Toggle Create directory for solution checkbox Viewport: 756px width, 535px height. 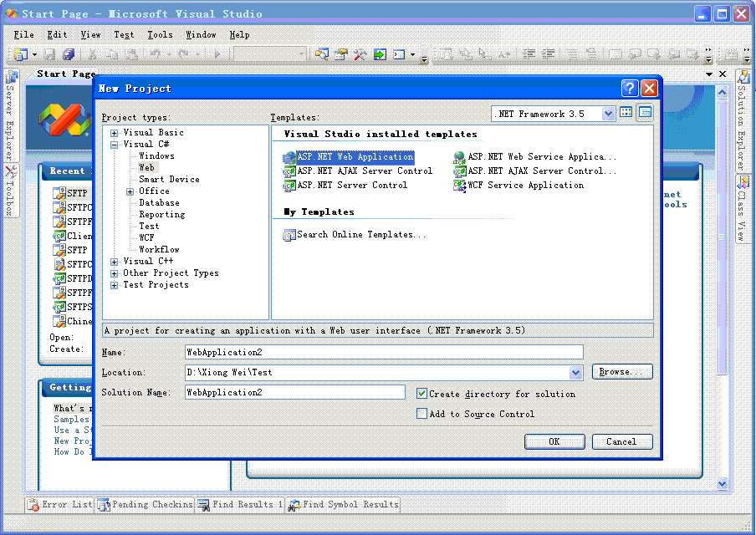point(421,394)
